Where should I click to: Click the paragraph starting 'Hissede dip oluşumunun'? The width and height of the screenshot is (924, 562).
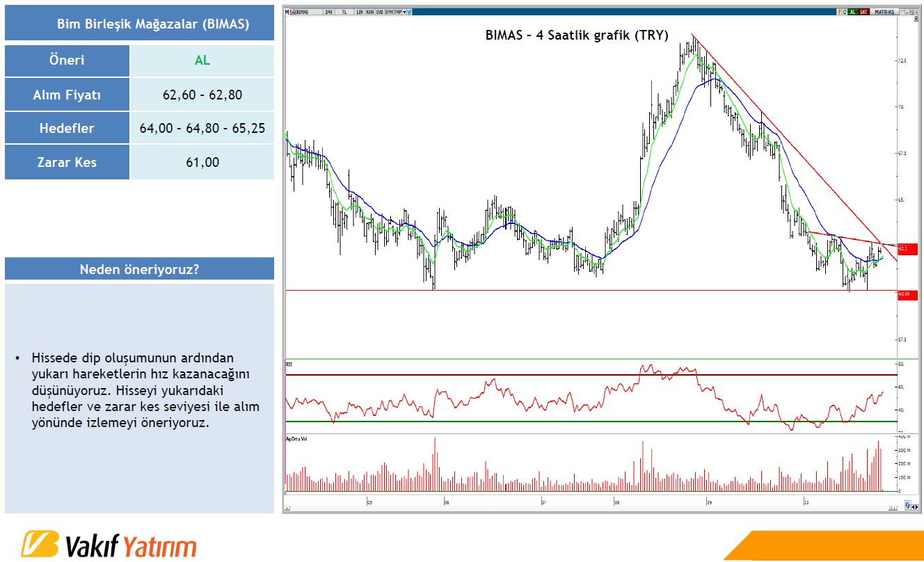[x=145, y=390]
